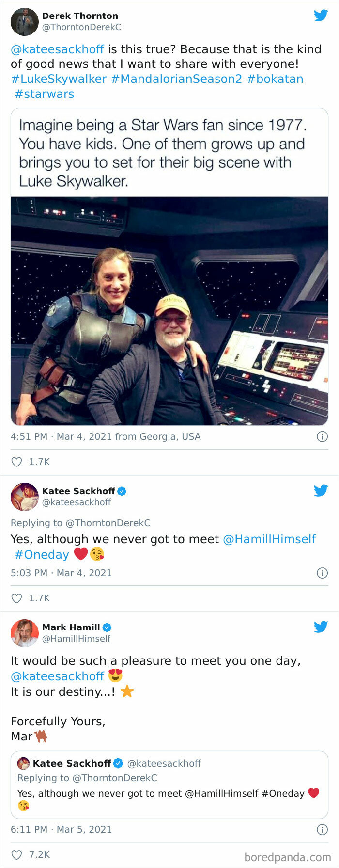Open the #LukeSkywalker hashtag
Screen dimensions: 339x868
point(58,79)
